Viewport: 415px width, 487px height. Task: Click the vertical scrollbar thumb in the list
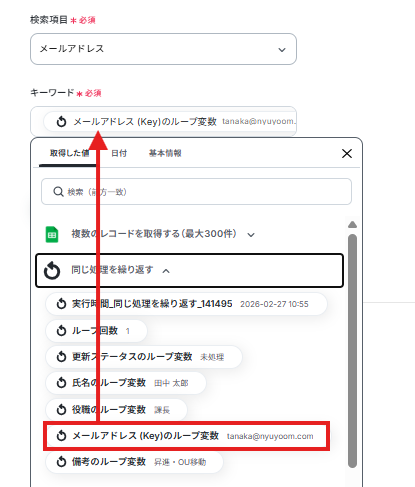click(352, 351)
